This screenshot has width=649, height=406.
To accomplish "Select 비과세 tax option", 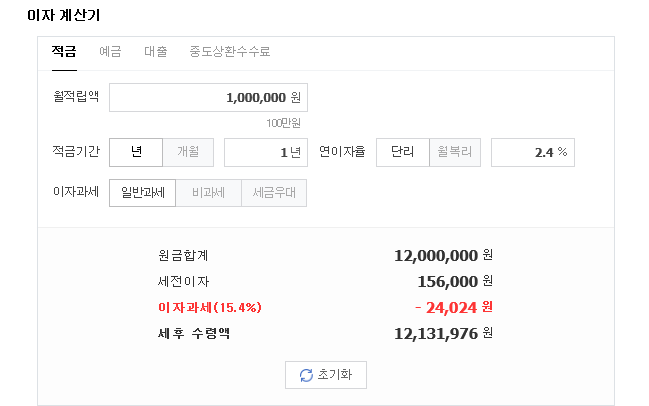I will [208, 193].
